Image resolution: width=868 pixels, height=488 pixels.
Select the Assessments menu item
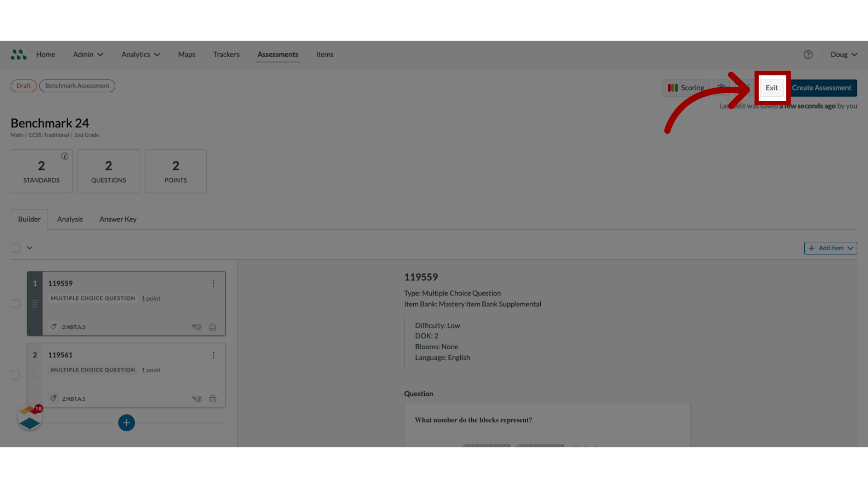click(x=278, y=55)
